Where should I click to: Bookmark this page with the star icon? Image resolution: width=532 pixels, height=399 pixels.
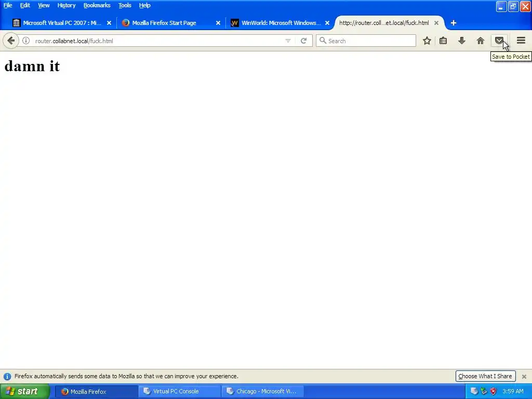[427, 41]
